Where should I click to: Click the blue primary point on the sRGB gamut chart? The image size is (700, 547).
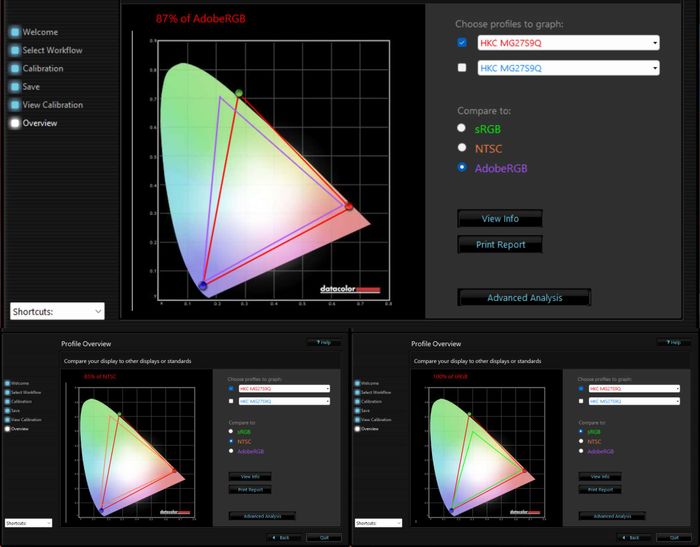click(451, 510)
